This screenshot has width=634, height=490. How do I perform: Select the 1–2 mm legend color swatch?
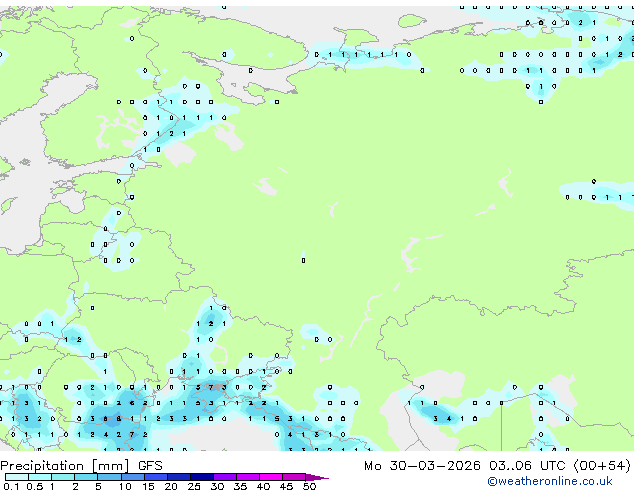pos(63,477)
